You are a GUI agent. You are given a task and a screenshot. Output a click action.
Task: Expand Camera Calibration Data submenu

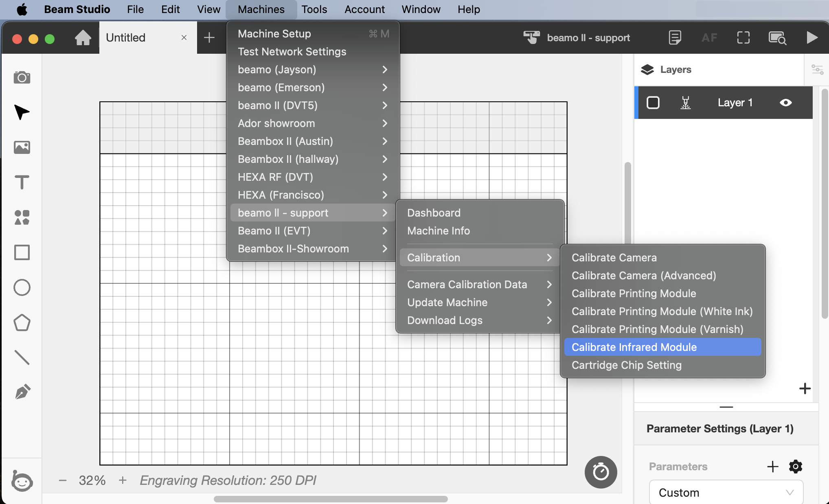click(x=480, y=285)
